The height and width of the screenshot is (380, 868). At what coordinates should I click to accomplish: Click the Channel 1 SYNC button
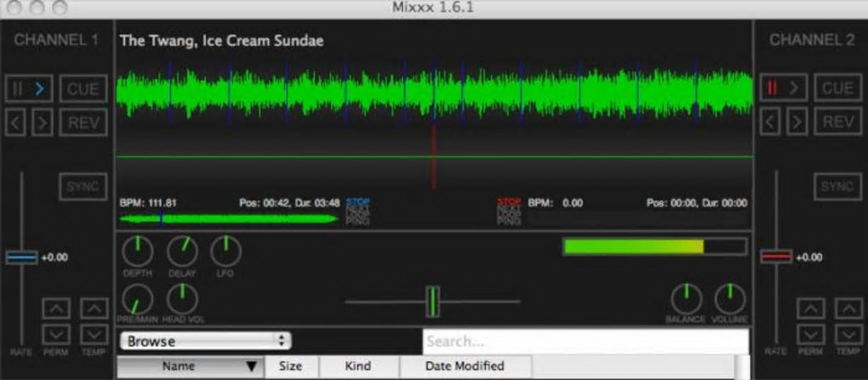click(x=83, y=186)
